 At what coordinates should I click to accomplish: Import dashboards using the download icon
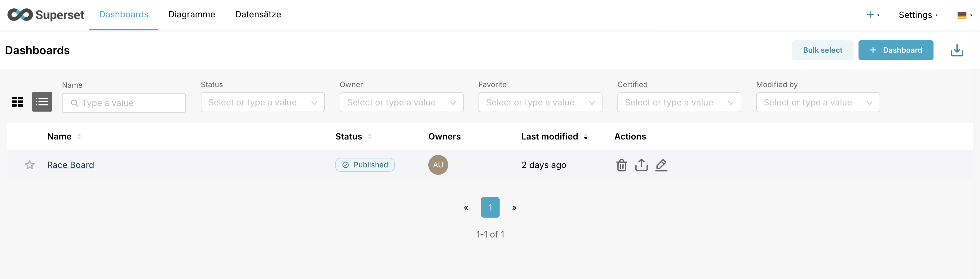pos(957,50)
